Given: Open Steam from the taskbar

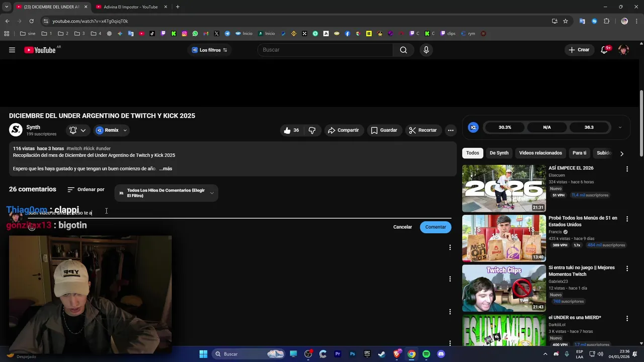Looking at the screenshot, I should click(382, 354).
